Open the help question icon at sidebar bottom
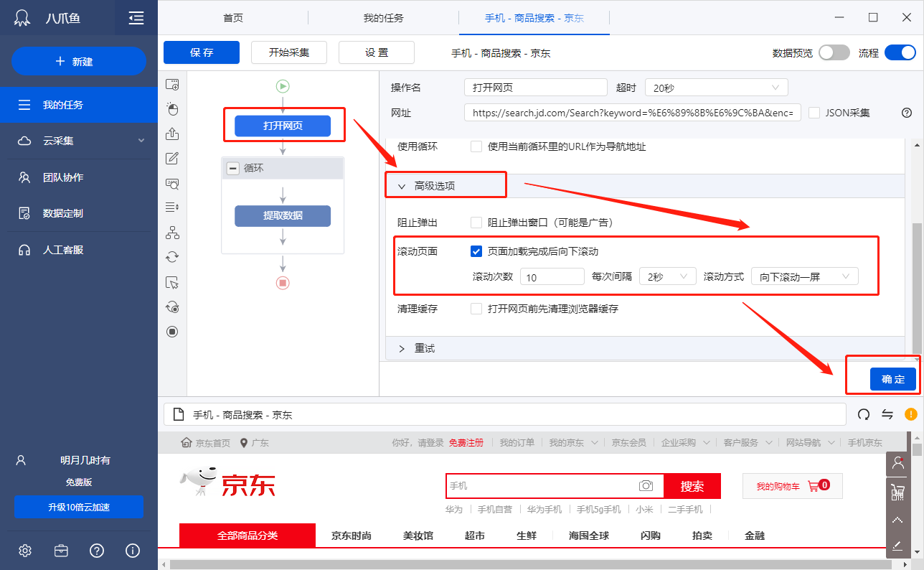924x570 pixels. click(97, 551)
